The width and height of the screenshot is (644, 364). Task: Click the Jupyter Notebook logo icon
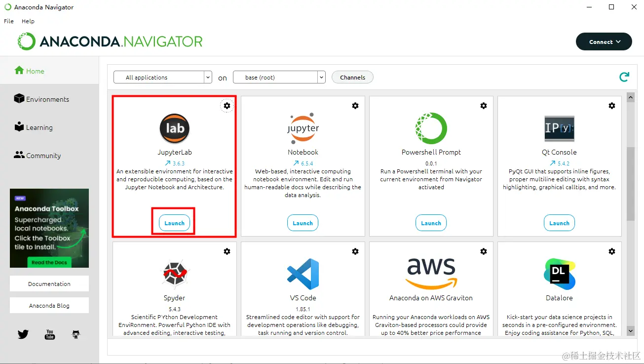(303, 128)
